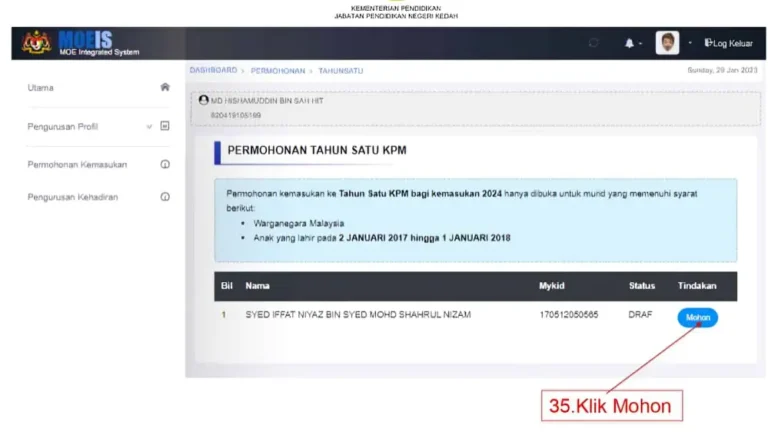Click the Bil column header

pyautogui.click(x=227, y=286)
